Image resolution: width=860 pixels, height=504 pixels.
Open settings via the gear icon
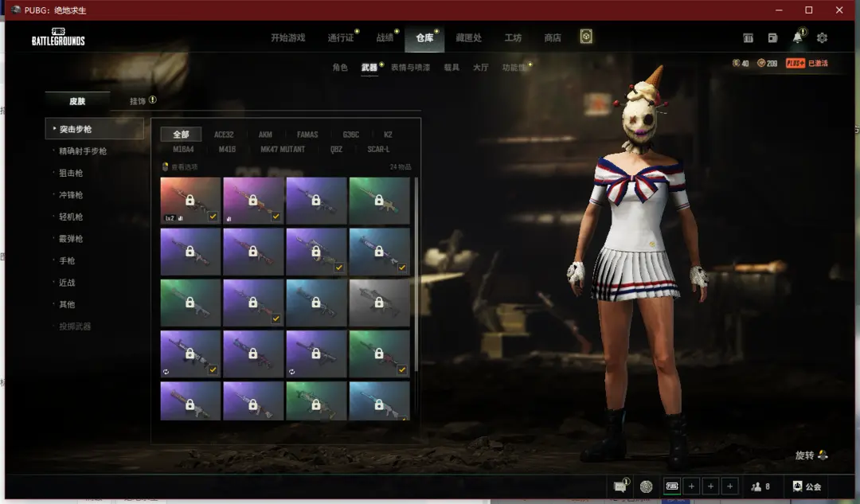tap(822, 37)
